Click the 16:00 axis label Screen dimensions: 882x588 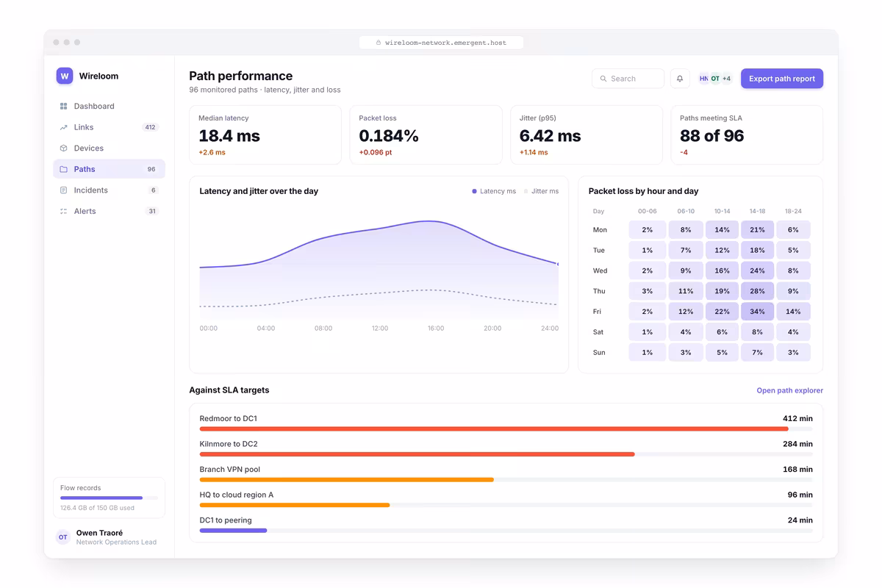coord(436,329)
